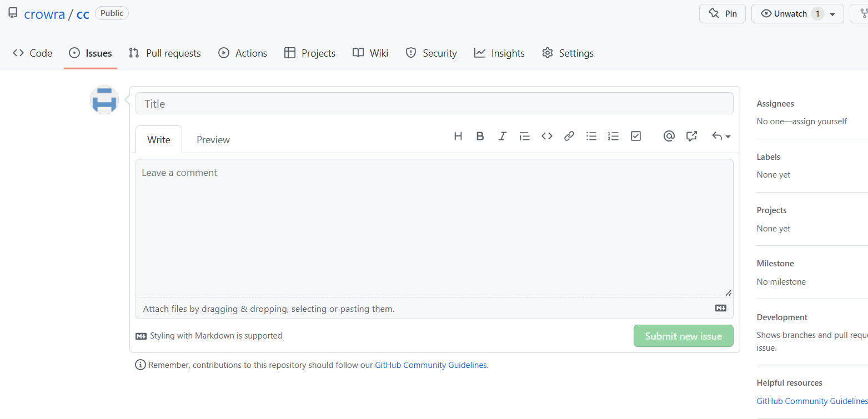Open the Projects sidebar section
The image size is (868, 419).
772,210
